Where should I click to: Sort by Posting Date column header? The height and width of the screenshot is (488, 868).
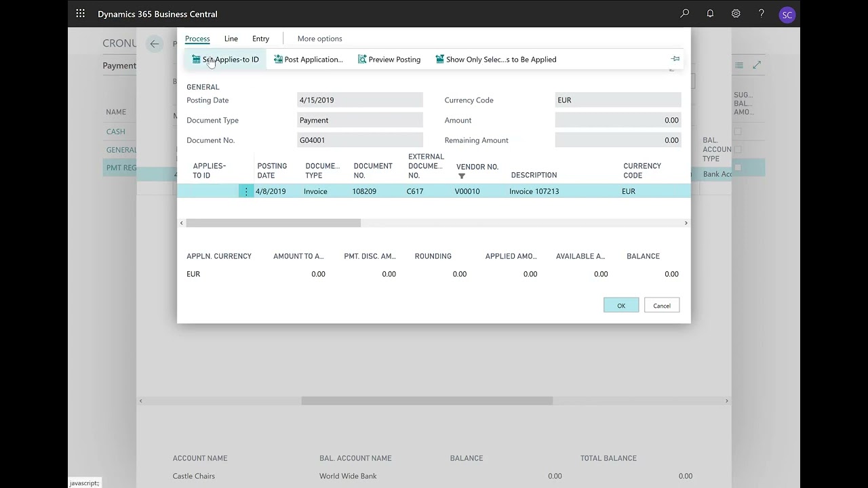pyautogui.click(x=272, y=171)
